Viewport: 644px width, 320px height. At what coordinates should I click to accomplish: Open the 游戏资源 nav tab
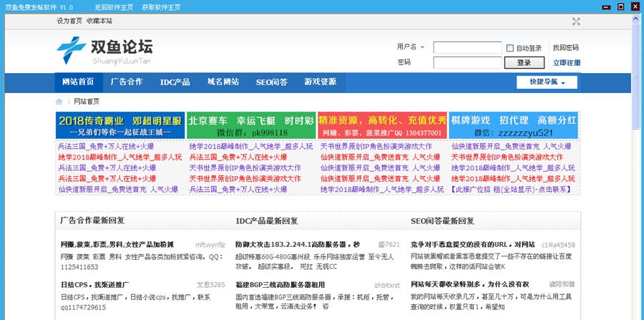pos(321,82)
